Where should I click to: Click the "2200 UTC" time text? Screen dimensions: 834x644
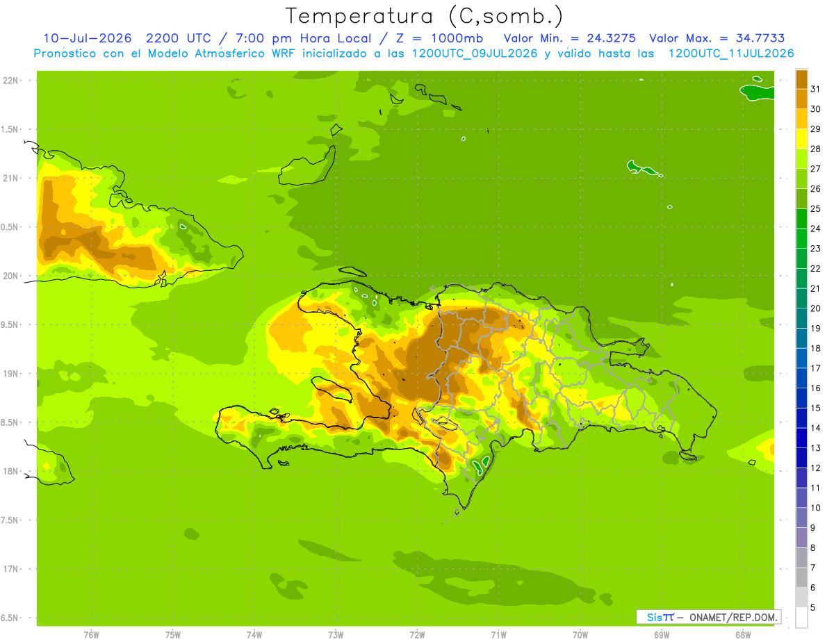[178, 38]
